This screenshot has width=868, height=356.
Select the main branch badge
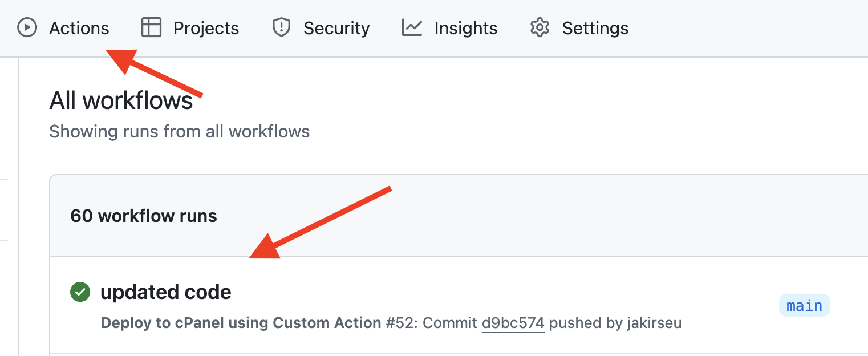pyautogui.click(x=804, y=306)
